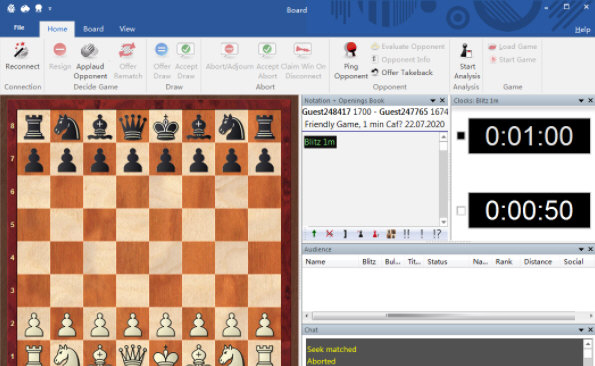Click the board icon in notation toolbar
The image size is (595, 366).
click(391, 234)
